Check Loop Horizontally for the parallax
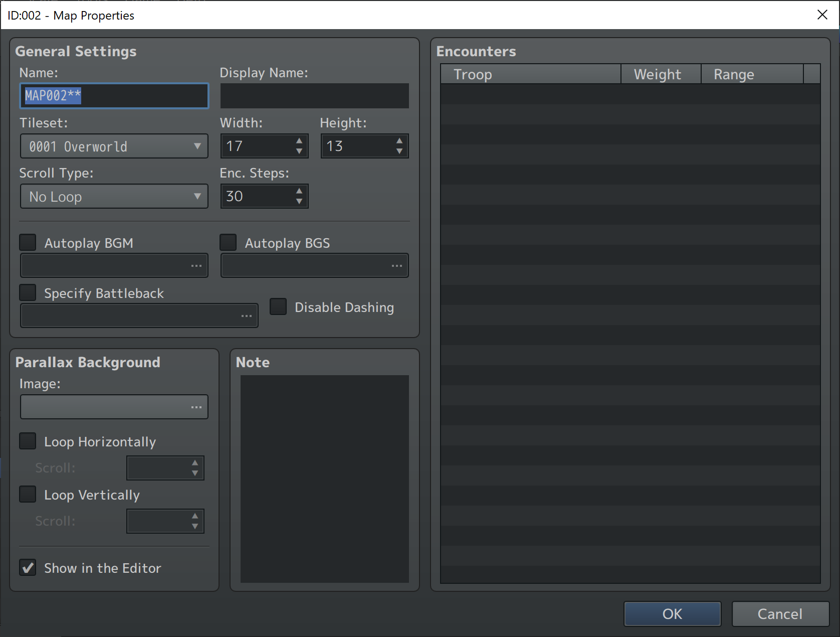The height and width of the screenshot is (637, 840). (28, 441)
